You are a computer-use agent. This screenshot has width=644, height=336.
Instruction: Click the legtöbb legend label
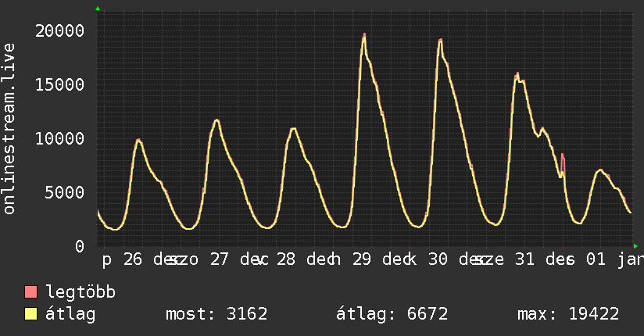coord(80,292)
